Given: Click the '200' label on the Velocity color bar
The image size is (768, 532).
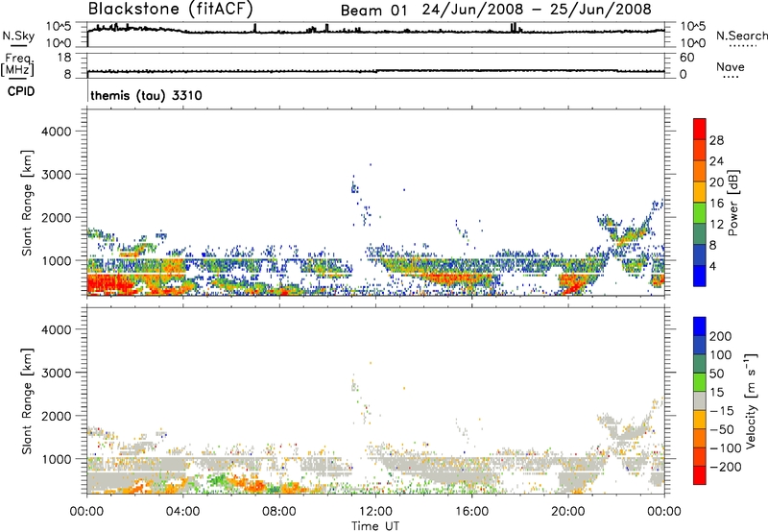Looking at the screenshot, I should pyautogui.click(x=721, y=336).
